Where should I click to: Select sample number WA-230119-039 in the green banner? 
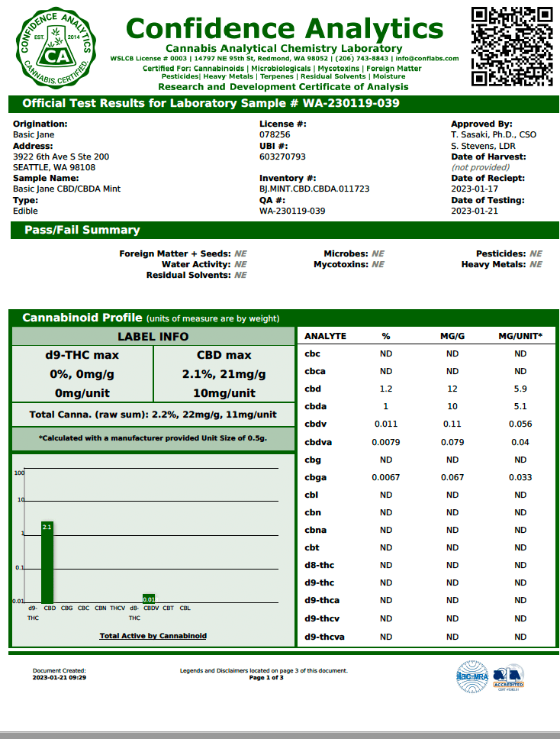tap(351, 103)
